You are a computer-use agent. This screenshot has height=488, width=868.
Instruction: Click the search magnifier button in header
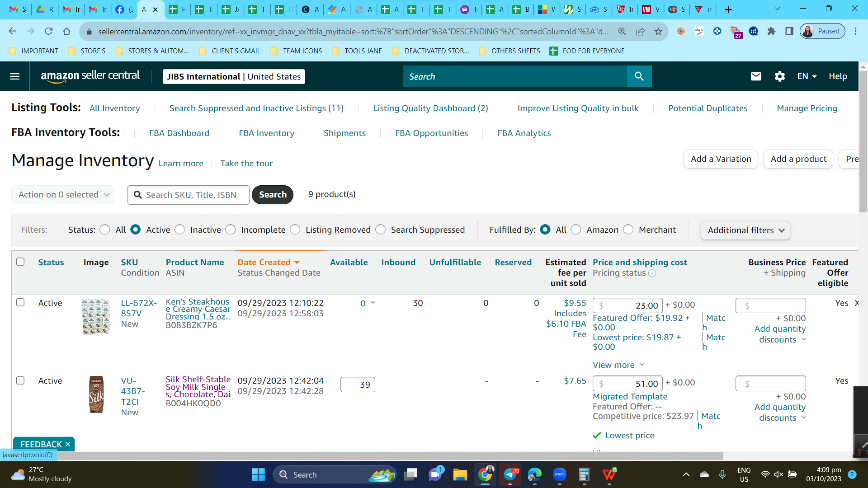pos(639,76)
